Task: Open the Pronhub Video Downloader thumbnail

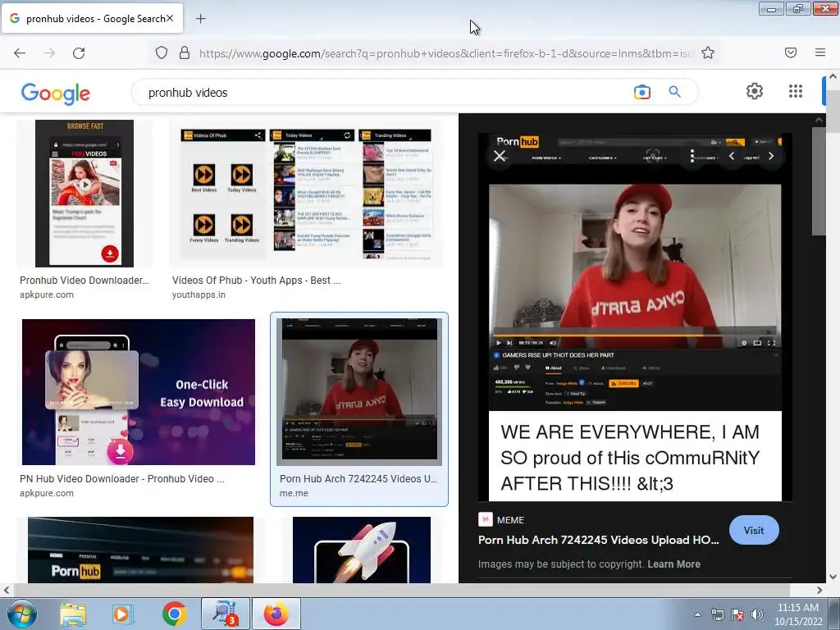Action: [84, 194]
